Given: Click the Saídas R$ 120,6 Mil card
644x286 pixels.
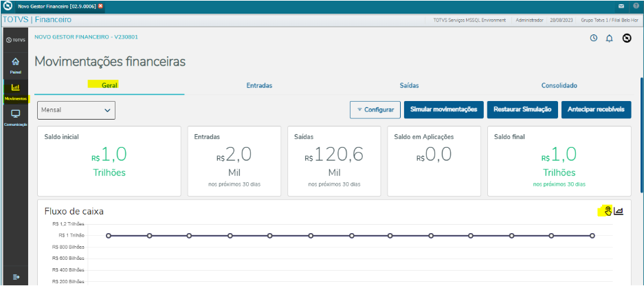Looking at the screenshot, I should click(334, 161).
